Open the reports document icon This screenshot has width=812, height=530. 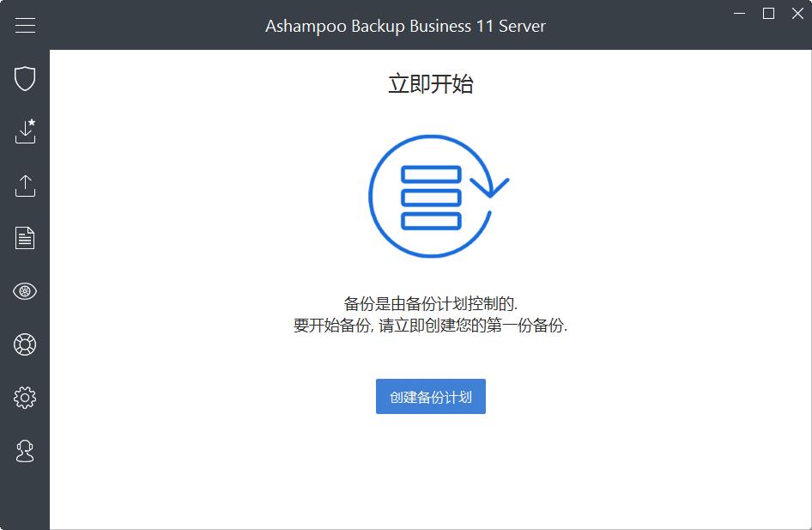point(25,238)
